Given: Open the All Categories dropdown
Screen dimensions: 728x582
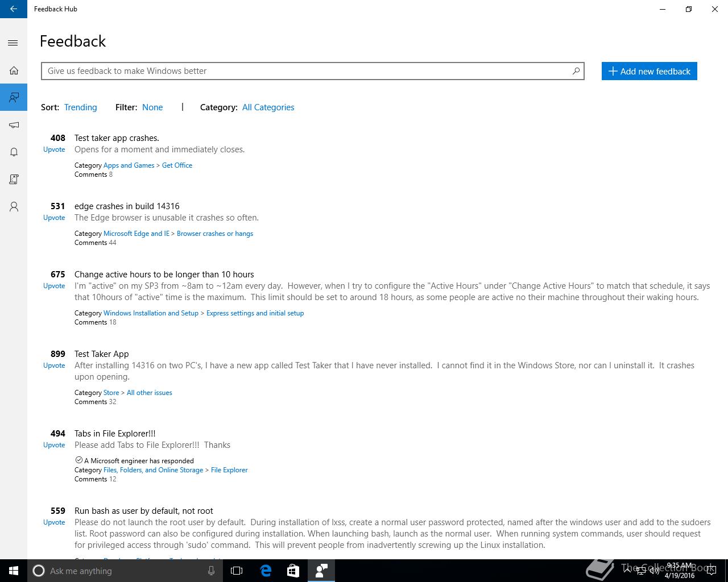Looking at the screenshot, I should (268, 107).
